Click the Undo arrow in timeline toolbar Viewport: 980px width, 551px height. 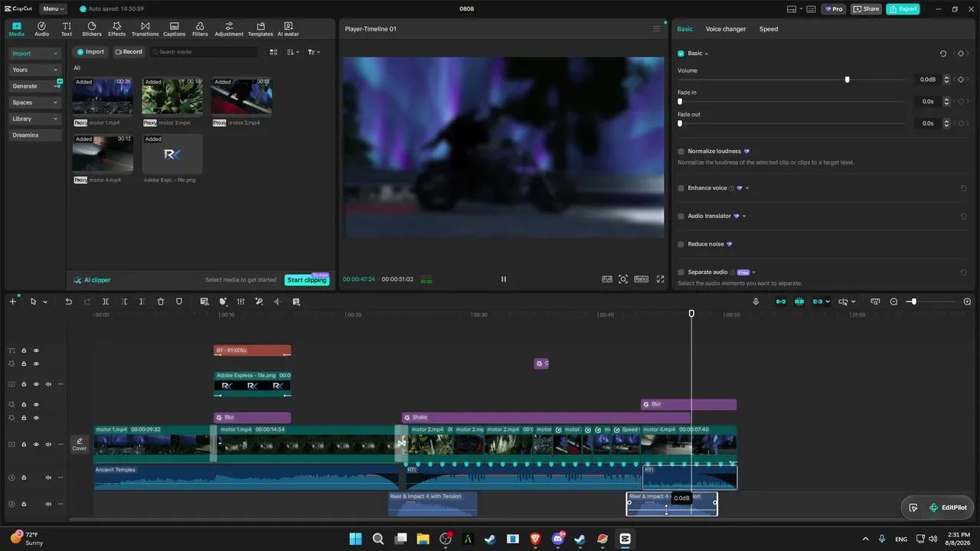pyautogui.click(x=68, y=302)
